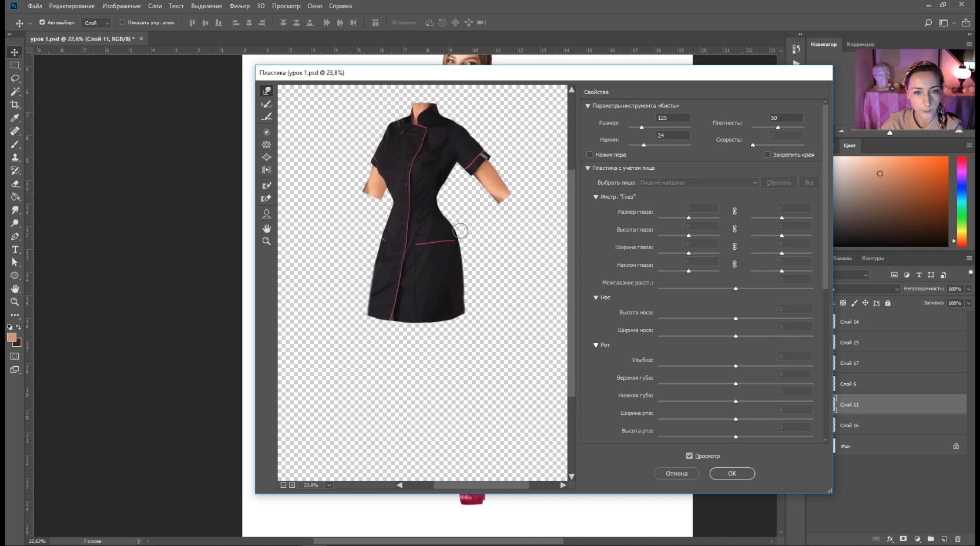Select the Twirl Clockwise tool in Liquify
980x546 pixels.
click(267, 132)
